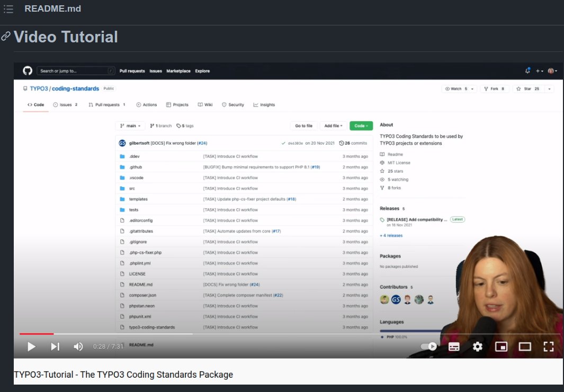Enable theater mode
564x392 pixels.
[525, 346]
